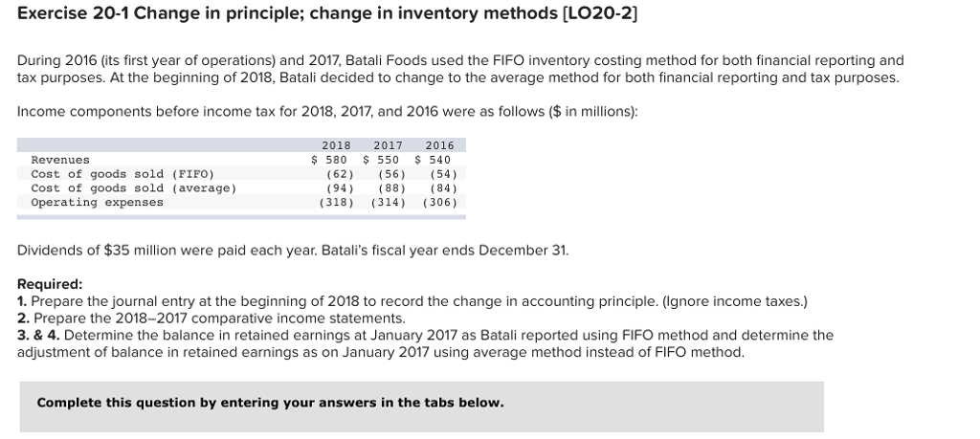
Task: Select the 2018 column header in table
Action: click(x=336, y=145)
